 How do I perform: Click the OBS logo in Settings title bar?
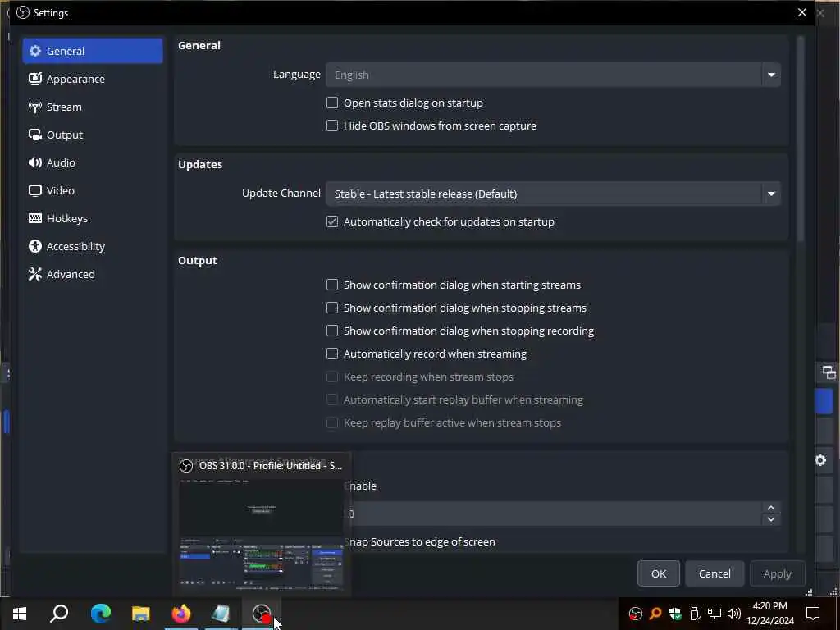click(22, 12)
